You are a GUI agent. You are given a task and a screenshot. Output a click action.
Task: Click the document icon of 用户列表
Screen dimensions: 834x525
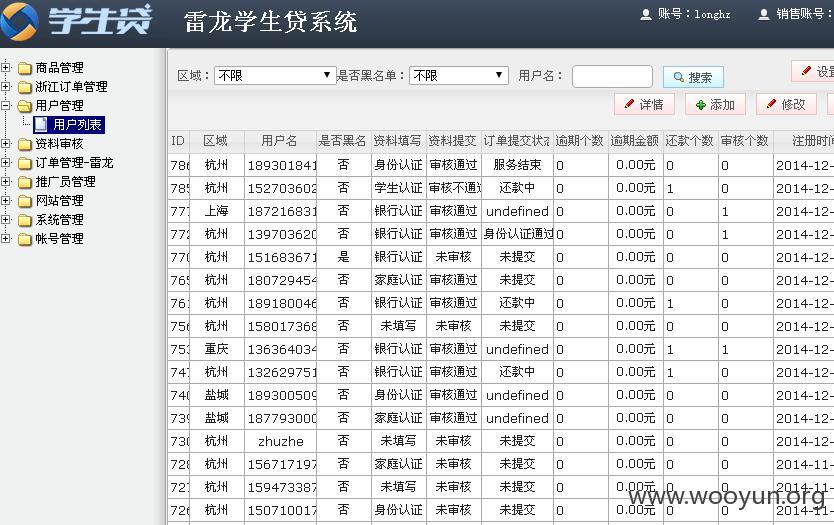coord(40,125)
